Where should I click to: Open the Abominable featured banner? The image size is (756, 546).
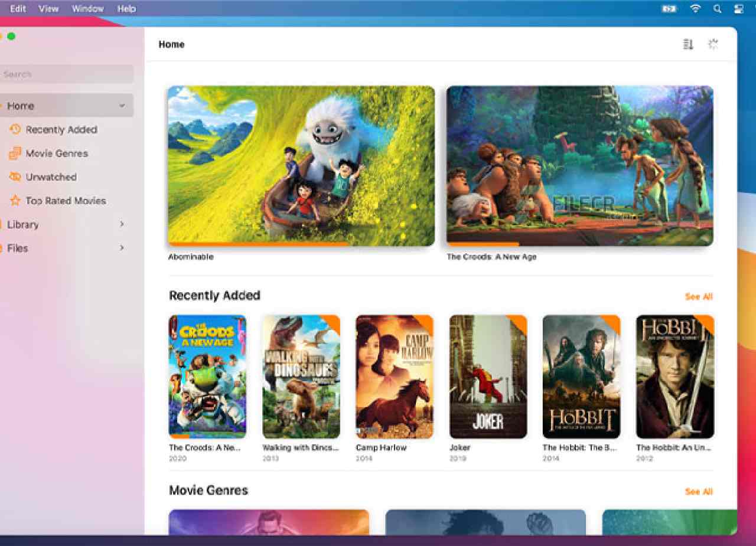pos(301,165)
